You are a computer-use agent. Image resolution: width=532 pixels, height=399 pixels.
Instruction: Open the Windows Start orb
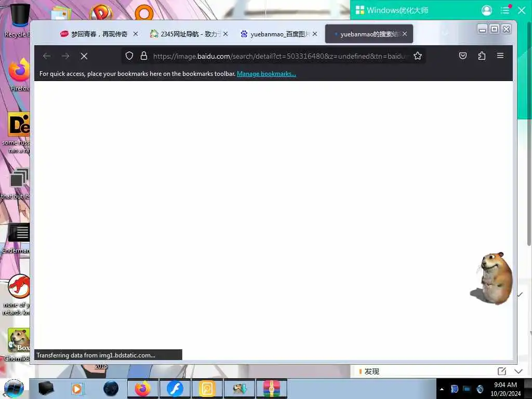click(14, 389)
